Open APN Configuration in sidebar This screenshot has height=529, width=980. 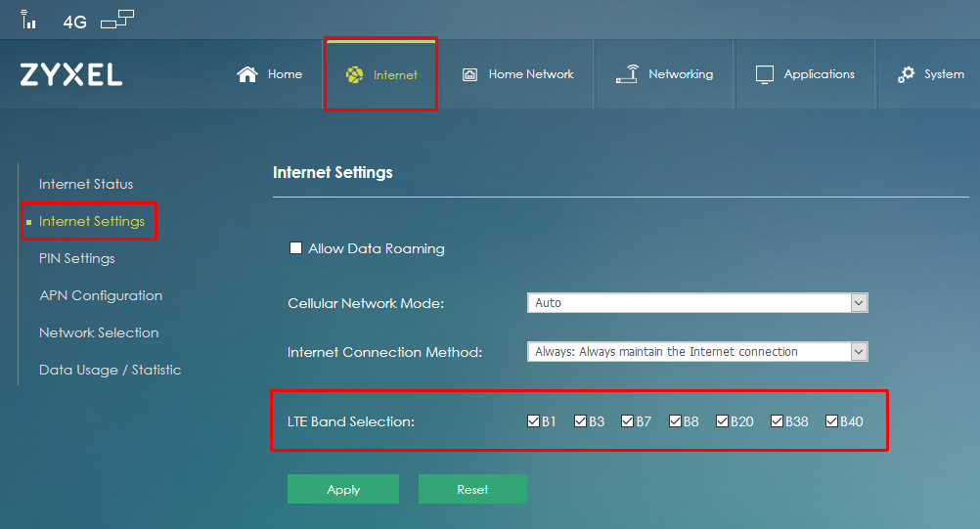(101, 295)
